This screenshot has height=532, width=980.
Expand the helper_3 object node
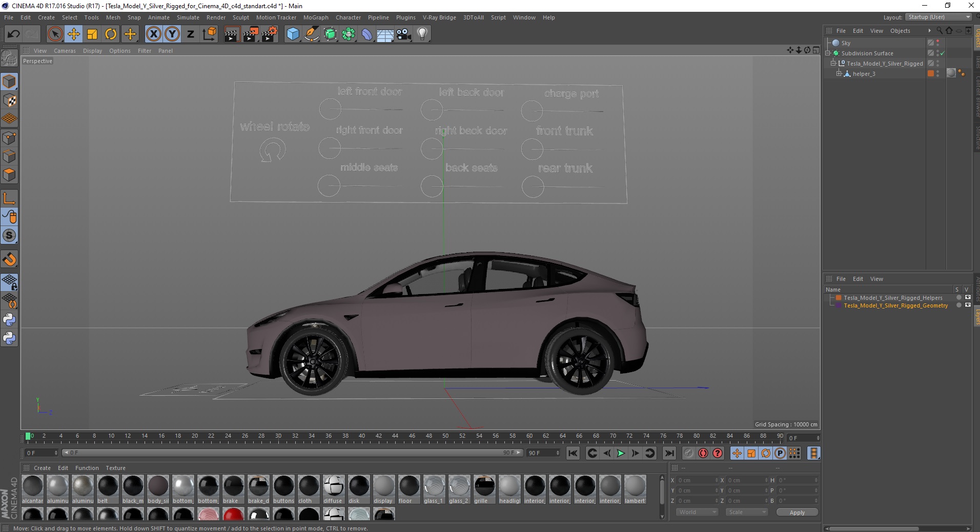click(839, 74)
